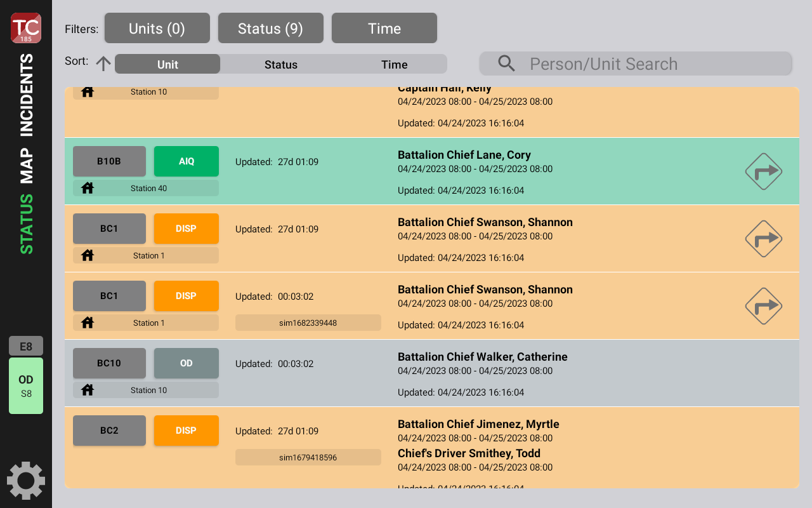The width and height of the screenshot is (812, 508).
Task: Open the Status (9) filter
Action: tap(270, 29)
